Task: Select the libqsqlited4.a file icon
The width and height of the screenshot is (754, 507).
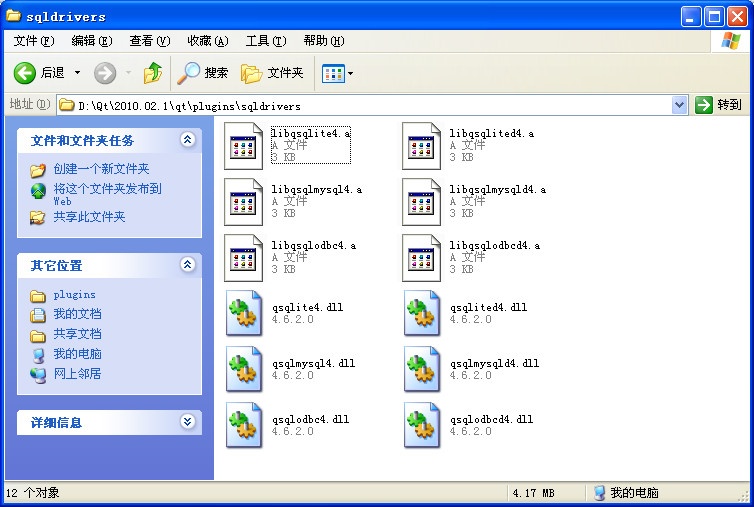Action: 421,146
